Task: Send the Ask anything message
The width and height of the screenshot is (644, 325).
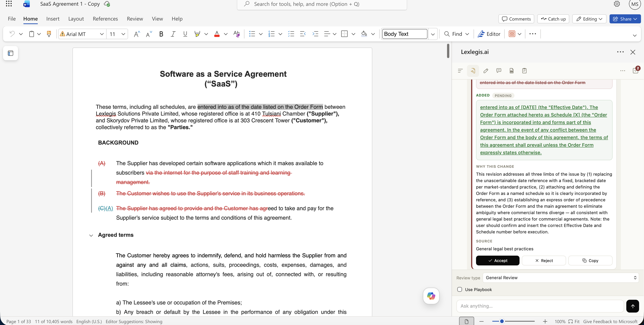Action: click(633, 306)
